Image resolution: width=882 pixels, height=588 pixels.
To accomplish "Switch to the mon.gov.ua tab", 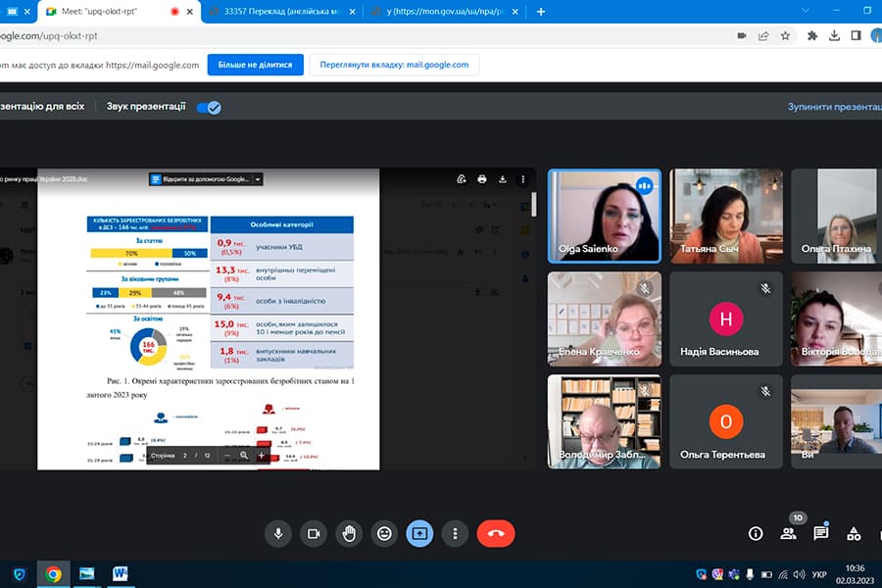I will point(444,11).
